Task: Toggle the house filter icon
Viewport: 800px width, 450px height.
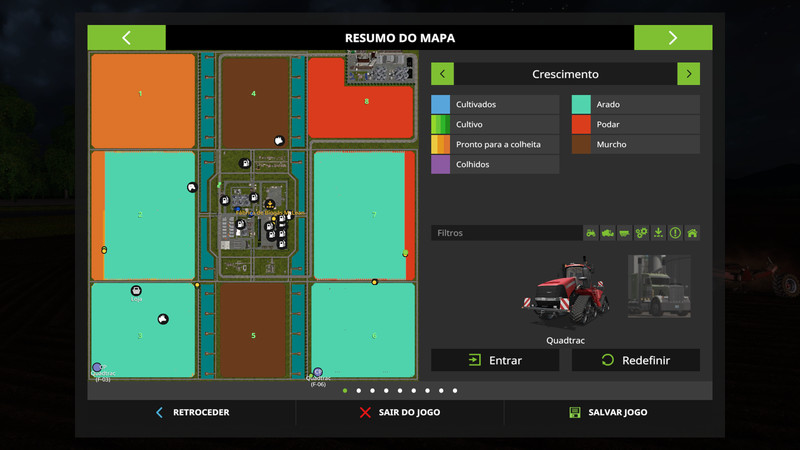Action: click(692, 233)
